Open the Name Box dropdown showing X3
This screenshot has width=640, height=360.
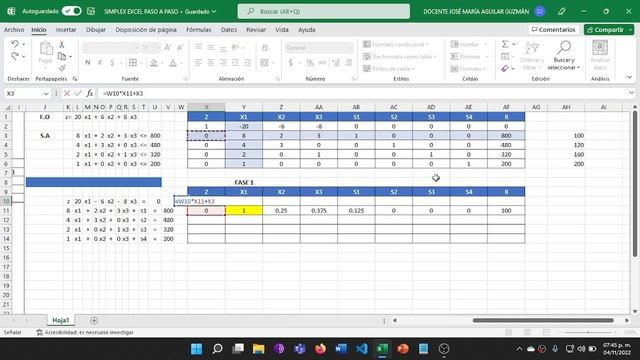(46, 93)
